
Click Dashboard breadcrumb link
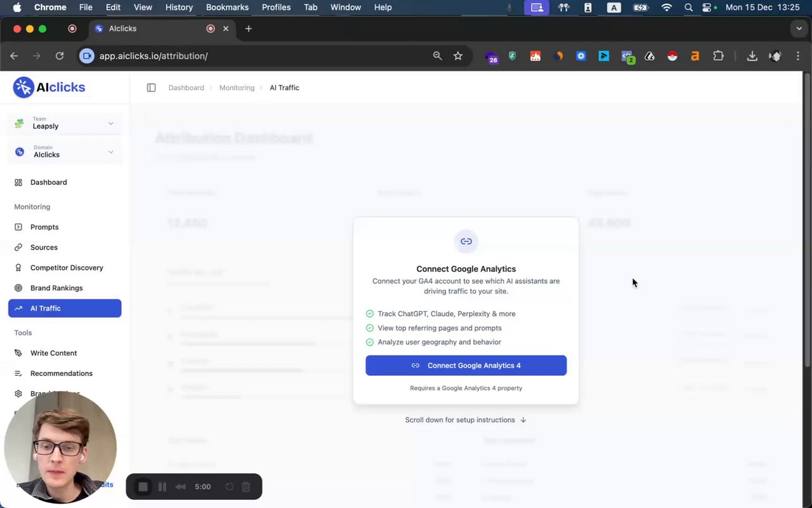[186, 88]
